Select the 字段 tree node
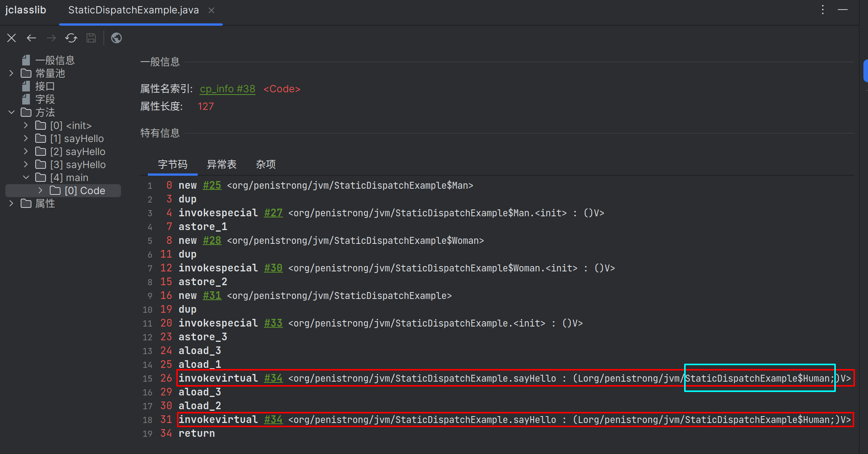Viewport: 868px width, 454px height. pos(45,99)
